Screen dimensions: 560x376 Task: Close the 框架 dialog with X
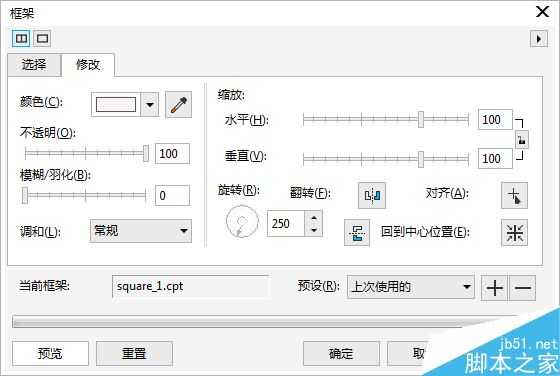542,12
